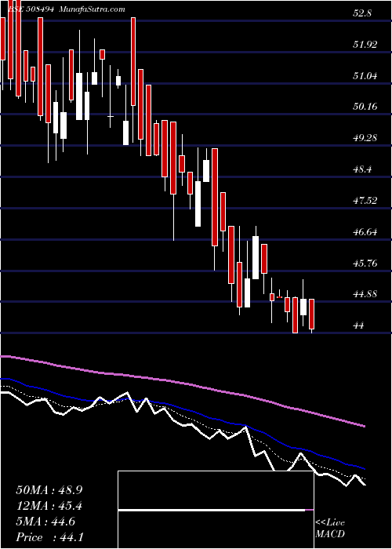Click the 52.8 price axis label
The width and height of the screenshot is (392, 549).
pyautogui.click(x=363, y=13)
